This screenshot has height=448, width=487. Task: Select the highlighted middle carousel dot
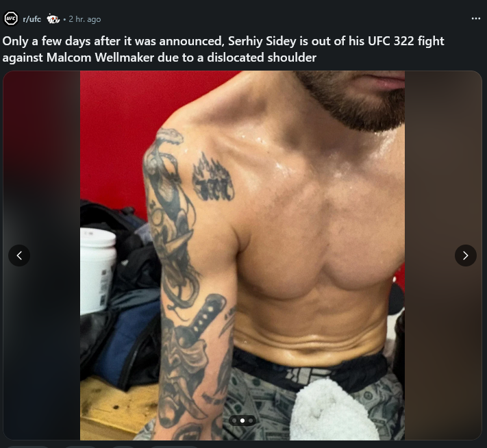pos(242,421)
